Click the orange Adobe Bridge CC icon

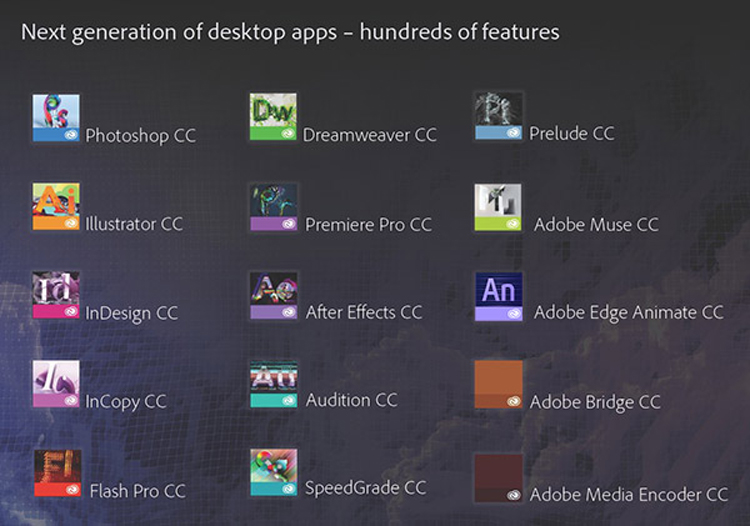coord(498,384)
